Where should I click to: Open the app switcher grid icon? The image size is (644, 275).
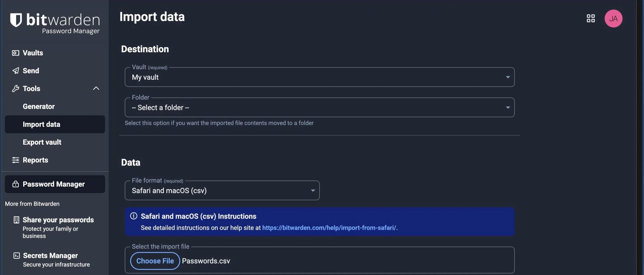click(591, 19)
